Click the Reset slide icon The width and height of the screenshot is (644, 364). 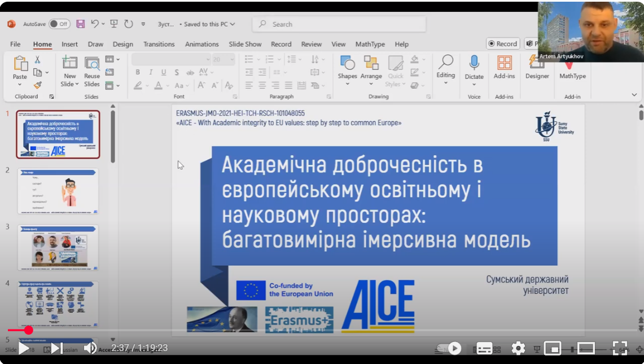pyautogui.click(x=109, y=72)
